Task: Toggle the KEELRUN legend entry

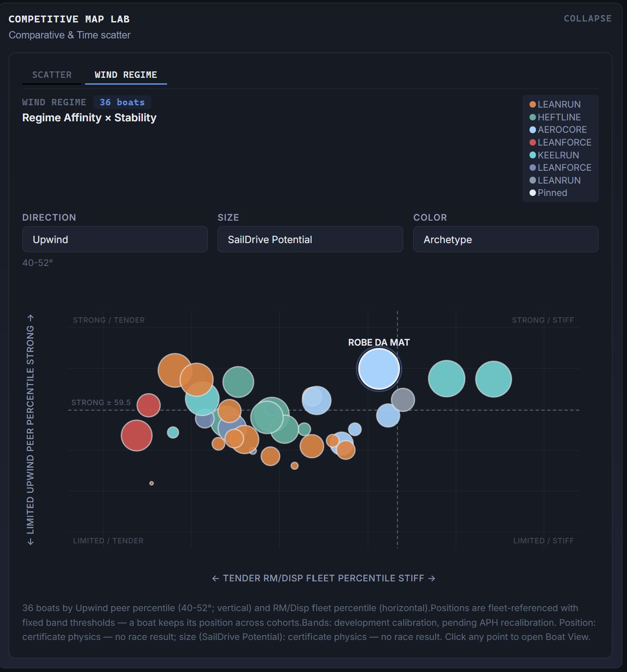Action: [x=554, y=155]
